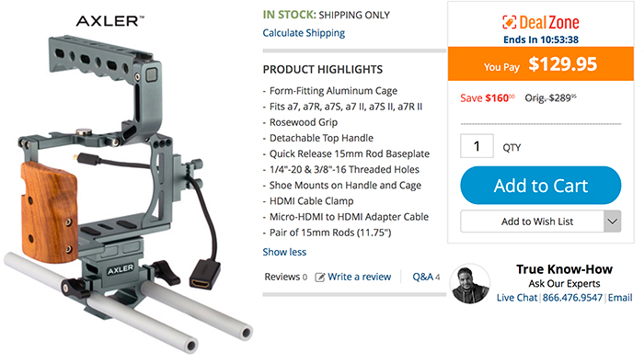Click the Axler camera cage product image

point(127,193)
